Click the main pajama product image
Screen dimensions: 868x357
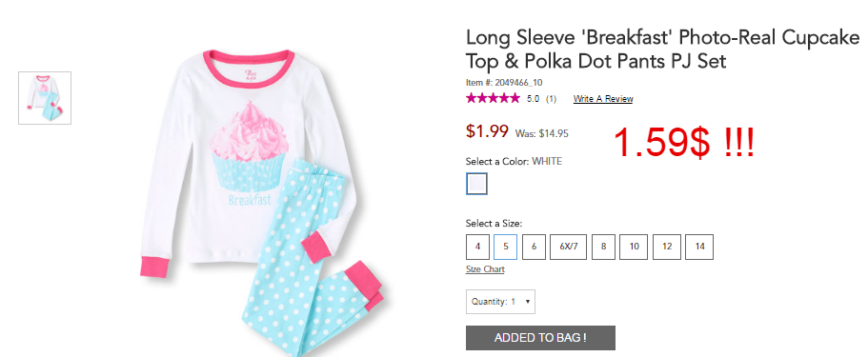[x=262, y=202]
